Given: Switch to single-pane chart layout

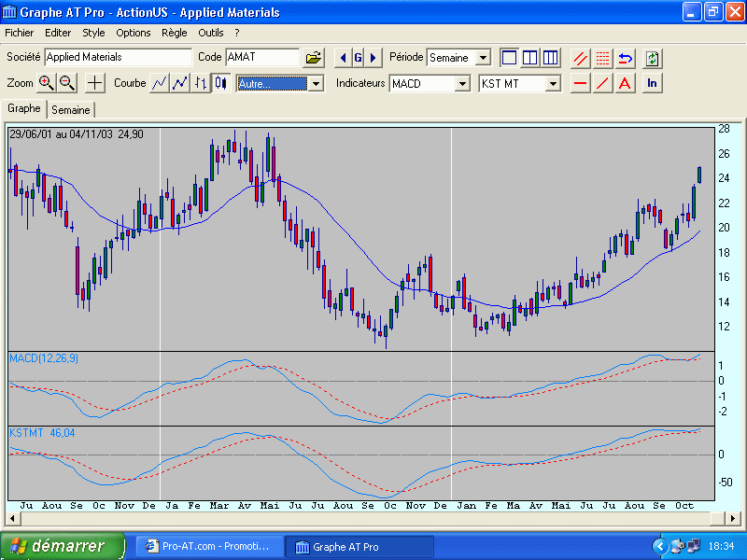Looking at the screenshot, I should 509,58.
